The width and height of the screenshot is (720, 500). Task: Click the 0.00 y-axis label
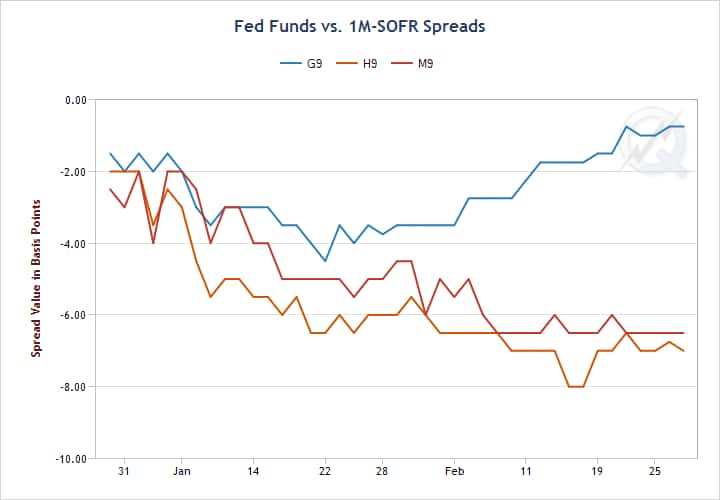[76, 100]
